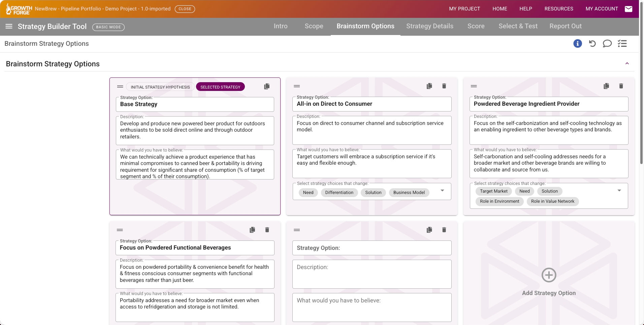Go to Home in top navigation
644x325 pixels.
coord(500,9)
